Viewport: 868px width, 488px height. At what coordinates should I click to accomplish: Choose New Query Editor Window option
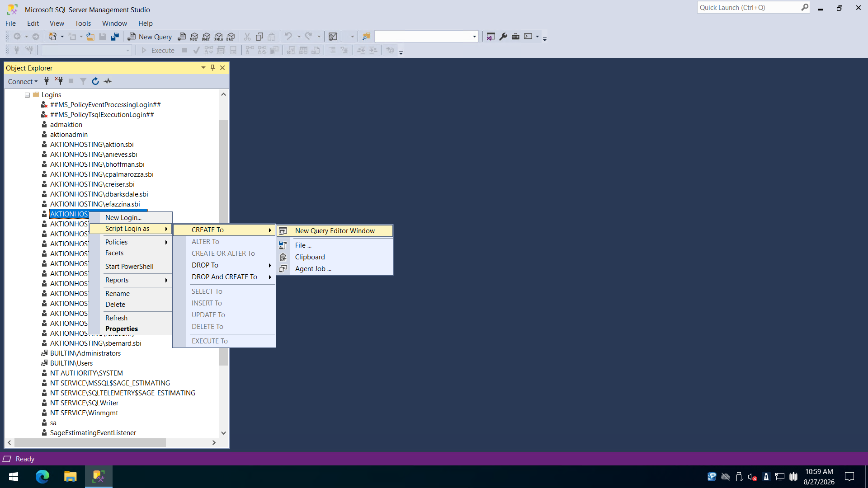tap(335, 231)
